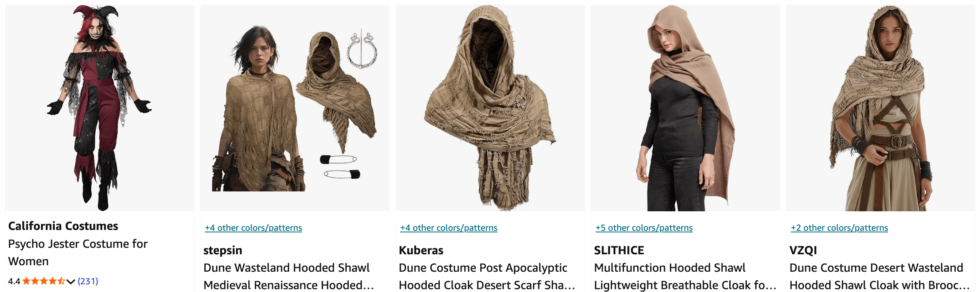Open the VZQI desert shawl product image
The height and width of the screenshot is (292, 980).
(881, 108)
